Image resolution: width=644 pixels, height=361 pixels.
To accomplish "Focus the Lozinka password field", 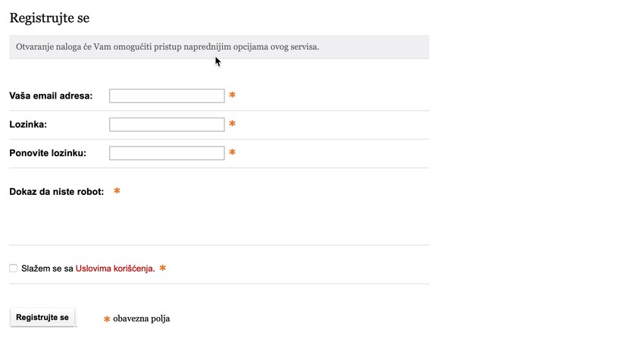I will 167,124.
